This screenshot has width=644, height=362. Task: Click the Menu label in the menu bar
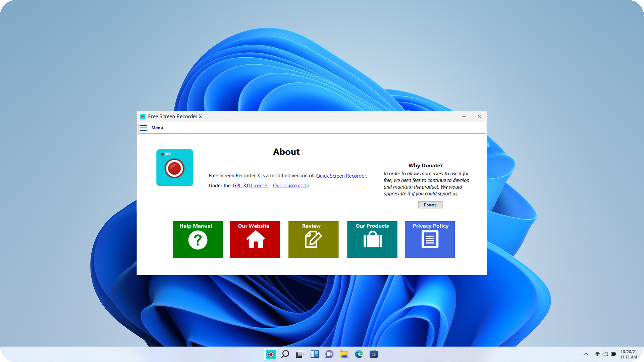point(157,128)
